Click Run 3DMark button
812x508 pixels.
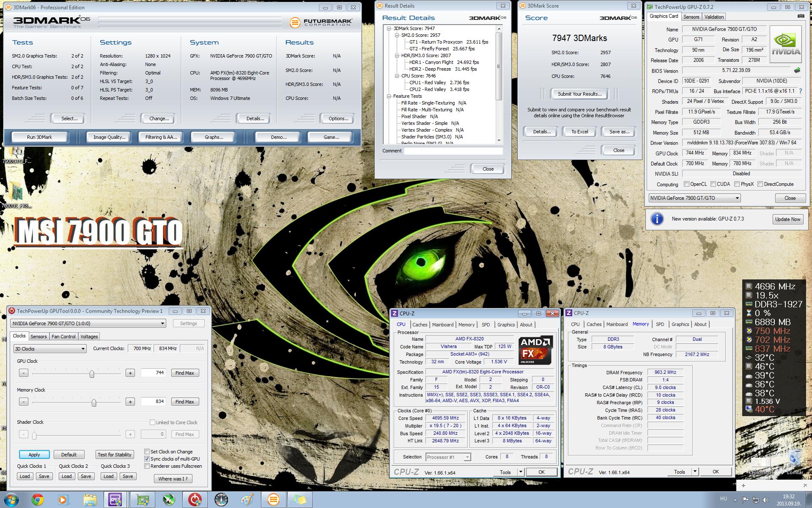click(39, 137)
